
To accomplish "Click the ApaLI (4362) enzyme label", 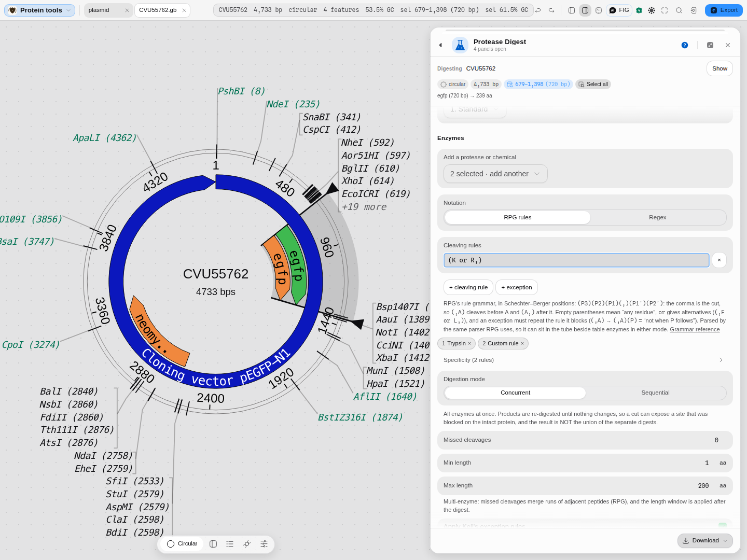I will pyautogui.click(x=105, y=138).
